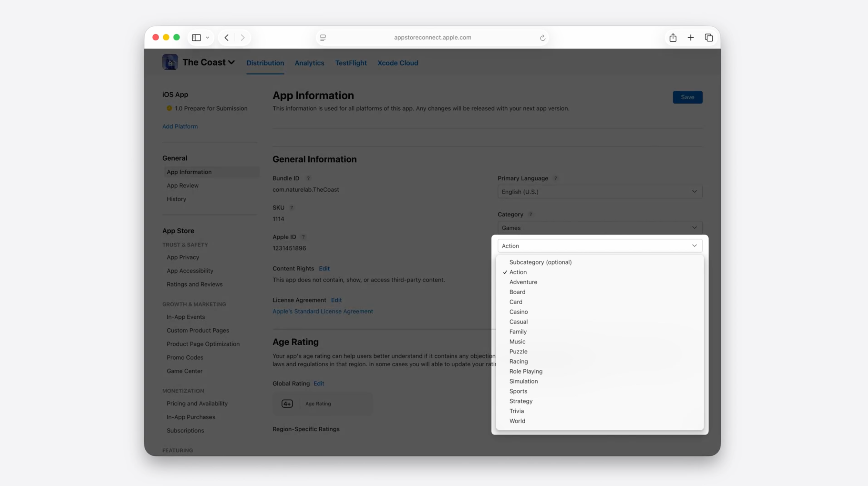Click the appstoreconnect.apple.com address field
868x486 pixels.
[432, 37]
